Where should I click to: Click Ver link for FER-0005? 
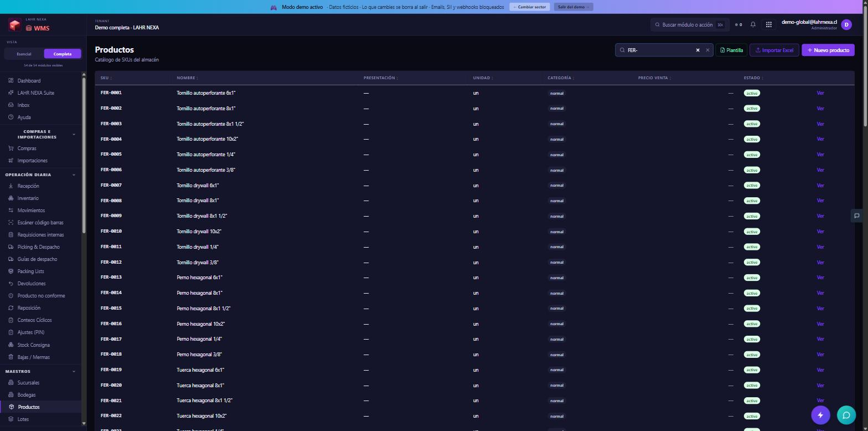click(x=820, y=155)
